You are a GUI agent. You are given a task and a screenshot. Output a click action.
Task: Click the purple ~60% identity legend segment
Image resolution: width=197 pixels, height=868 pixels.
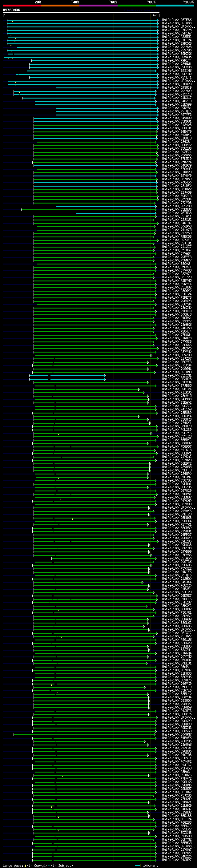pos(99,6)
